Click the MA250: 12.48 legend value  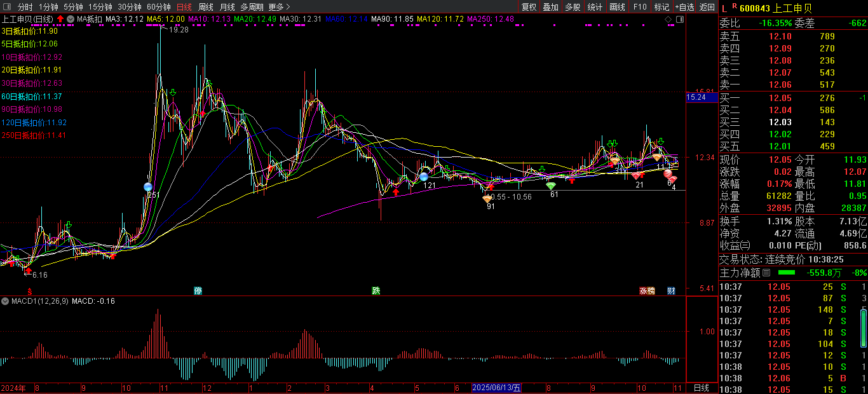click(491, 19)
